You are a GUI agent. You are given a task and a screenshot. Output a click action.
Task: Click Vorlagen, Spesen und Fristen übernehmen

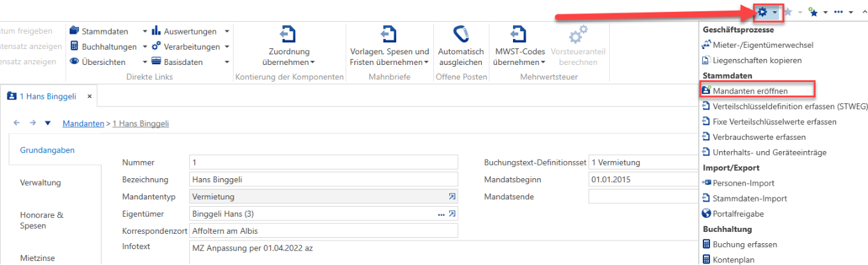point(390,46)
